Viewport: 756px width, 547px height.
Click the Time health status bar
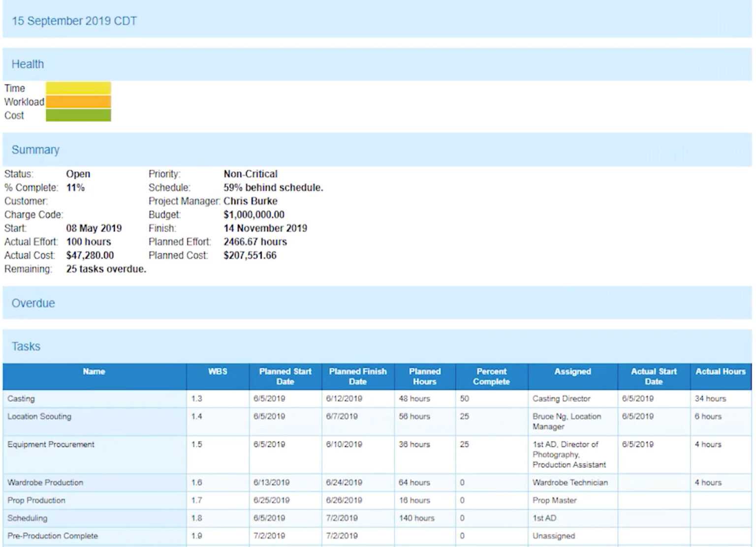(78, 88)
